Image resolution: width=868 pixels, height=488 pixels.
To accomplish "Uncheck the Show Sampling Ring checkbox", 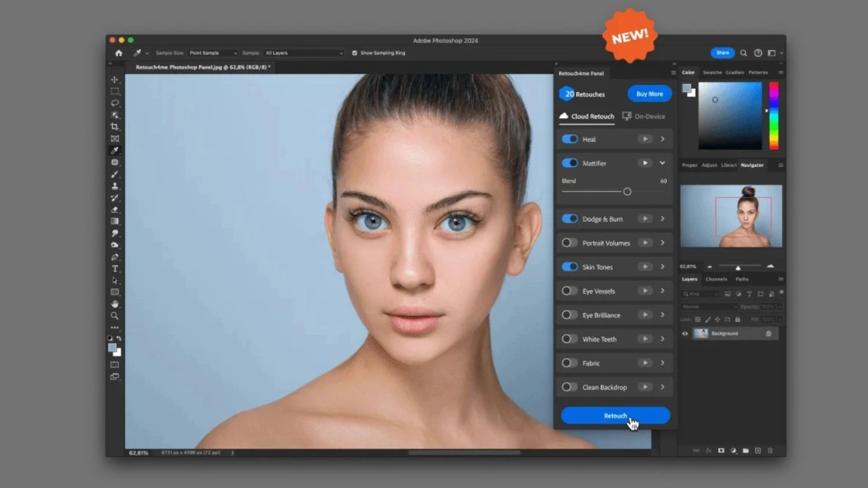I will pos(355,53).
